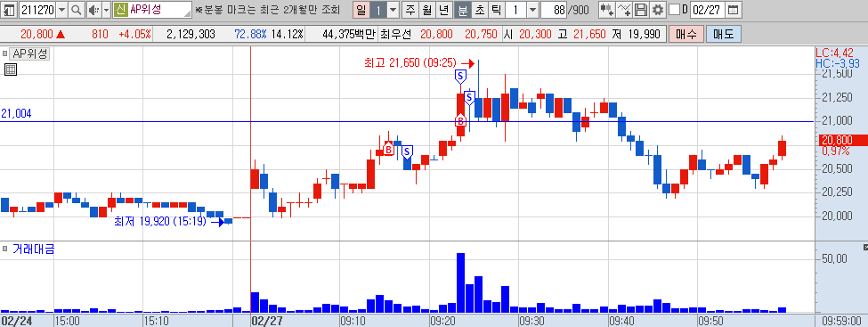Click the 88 candle count input field

tap(554, 10)
